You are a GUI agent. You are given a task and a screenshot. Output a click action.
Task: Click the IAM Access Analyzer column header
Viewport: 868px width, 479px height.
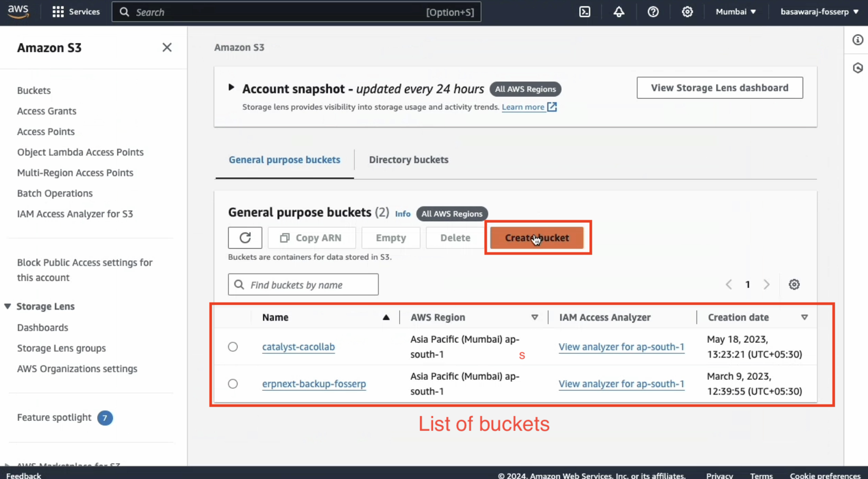pos(605,317)
